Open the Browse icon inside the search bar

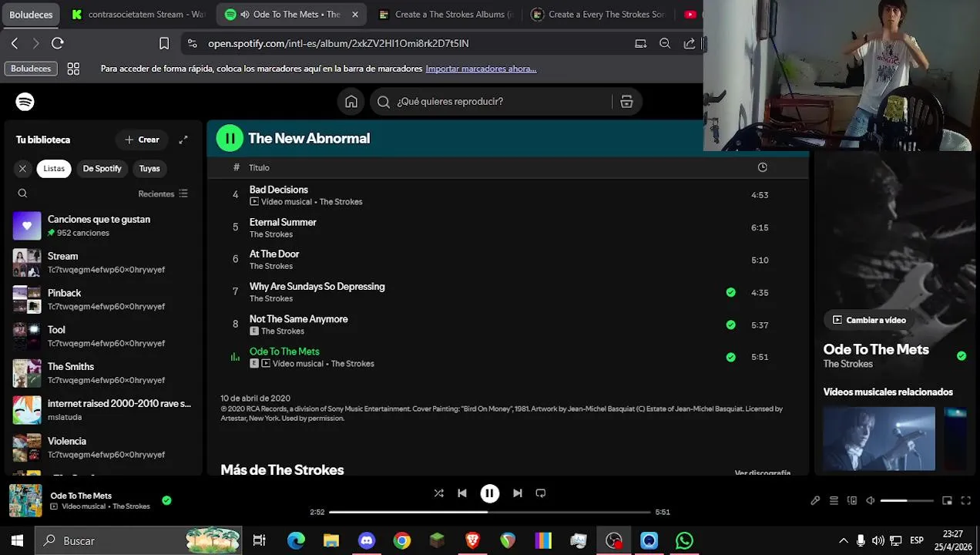coord(626,102)
